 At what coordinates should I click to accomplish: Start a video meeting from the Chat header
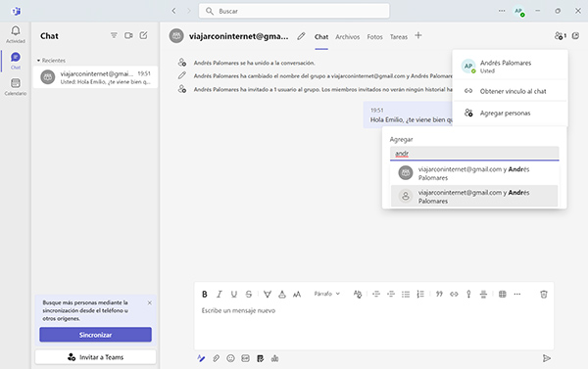click(128, 35)
